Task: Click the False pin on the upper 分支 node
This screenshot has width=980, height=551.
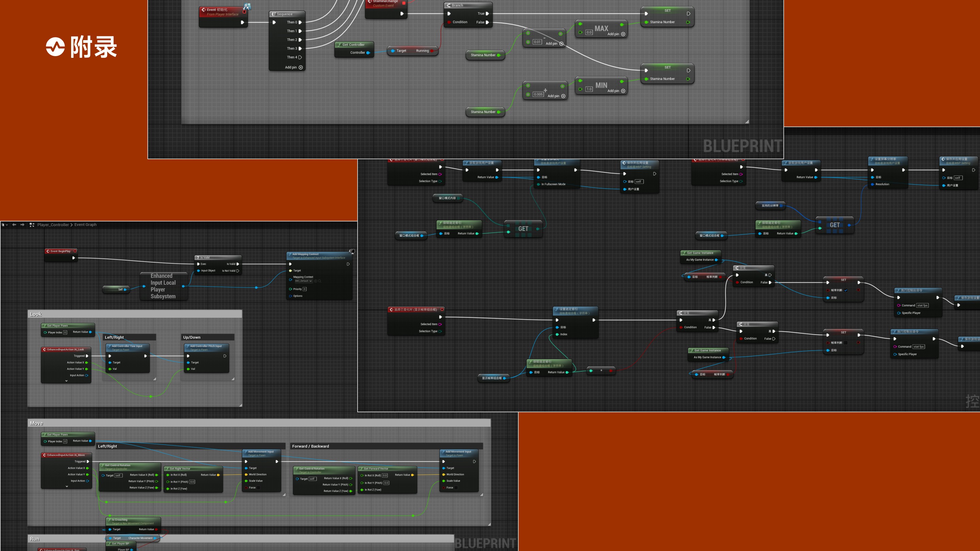Action: pos(770,283)
